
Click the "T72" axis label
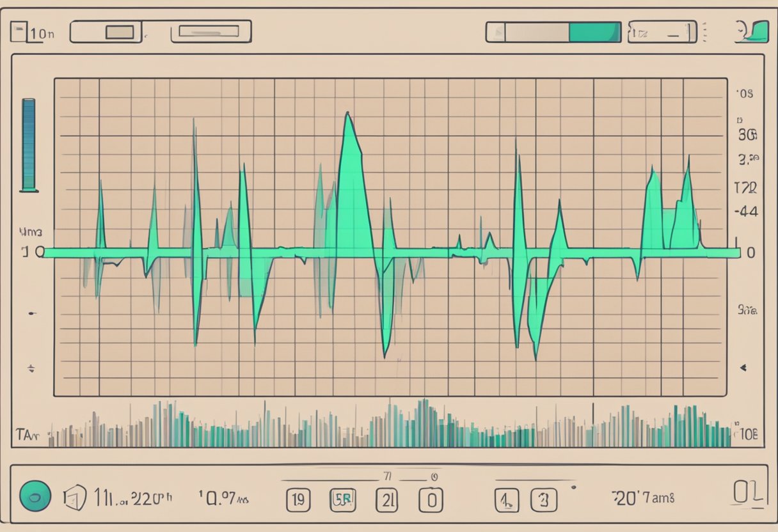745,187
